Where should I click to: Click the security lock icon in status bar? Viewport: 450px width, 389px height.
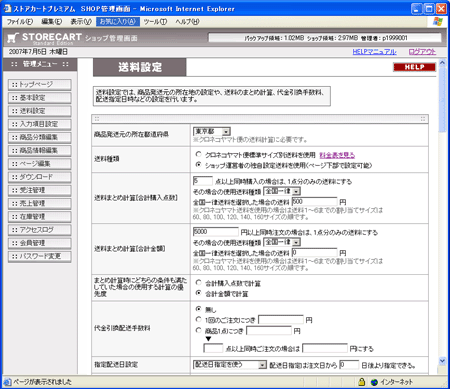[x=362, y=382]
